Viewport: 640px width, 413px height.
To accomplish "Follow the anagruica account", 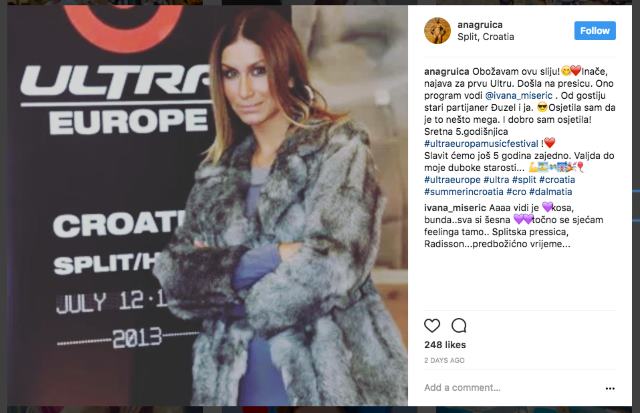I will point(595,31).
